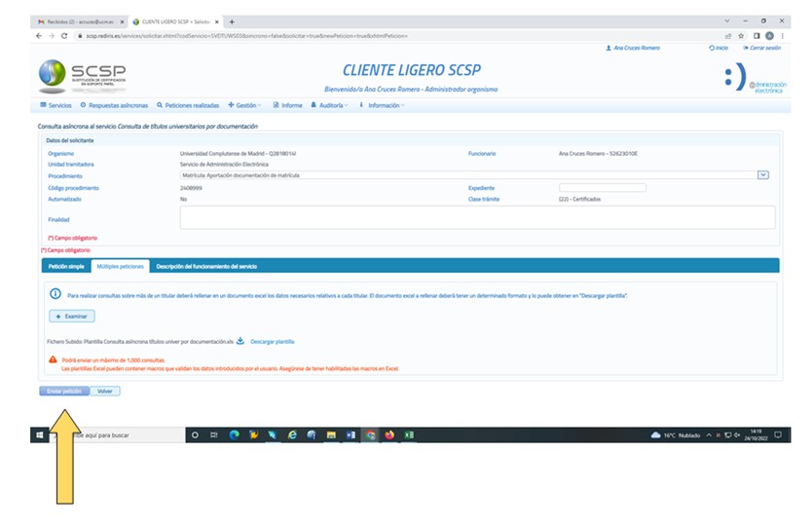
Task: Click the Enviar petición button
Action: (64, 392)
